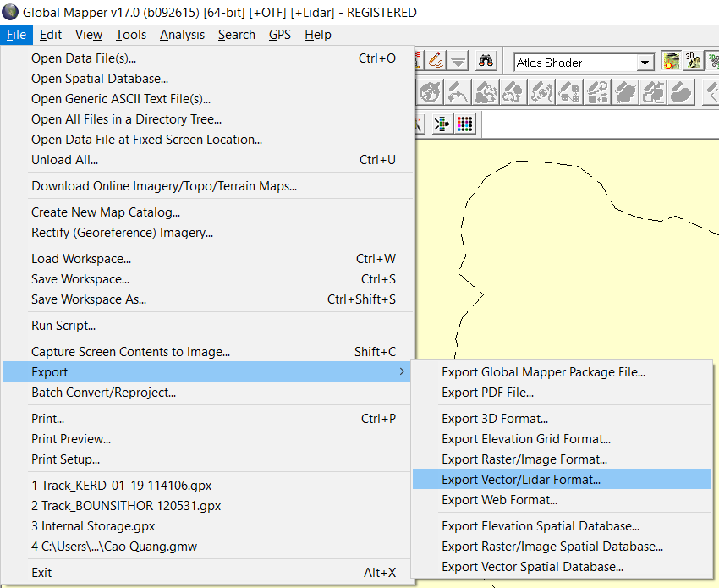Viewport: 719px width, 588px height.
Task: Open the File menu
Action: (x=17, y=35)
